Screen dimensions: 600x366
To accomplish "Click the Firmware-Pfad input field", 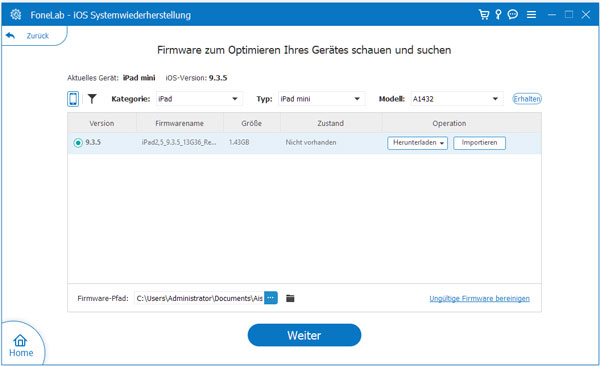I will click(199, 298).
